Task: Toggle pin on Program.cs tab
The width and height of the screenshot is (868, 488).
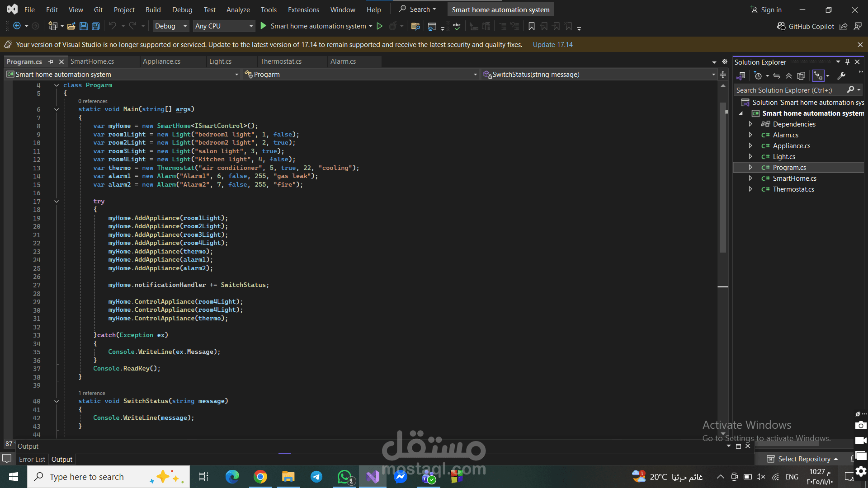Action: coord(51,61)
